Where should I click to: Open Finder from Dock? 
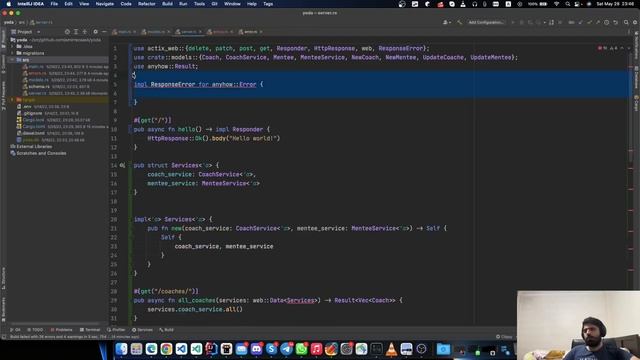121,349
